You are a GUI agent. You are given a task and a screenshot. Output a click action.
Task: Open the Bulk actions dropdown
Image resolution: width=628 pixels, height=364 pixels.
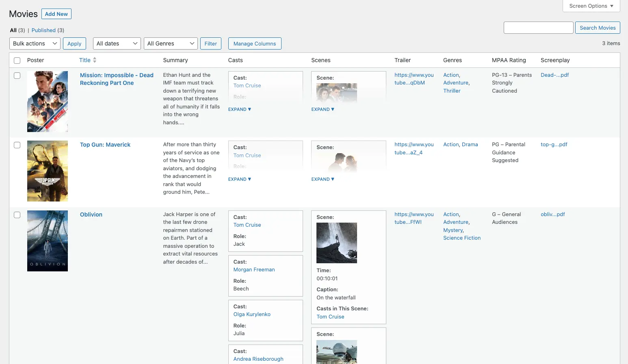[x=35, y=43]
